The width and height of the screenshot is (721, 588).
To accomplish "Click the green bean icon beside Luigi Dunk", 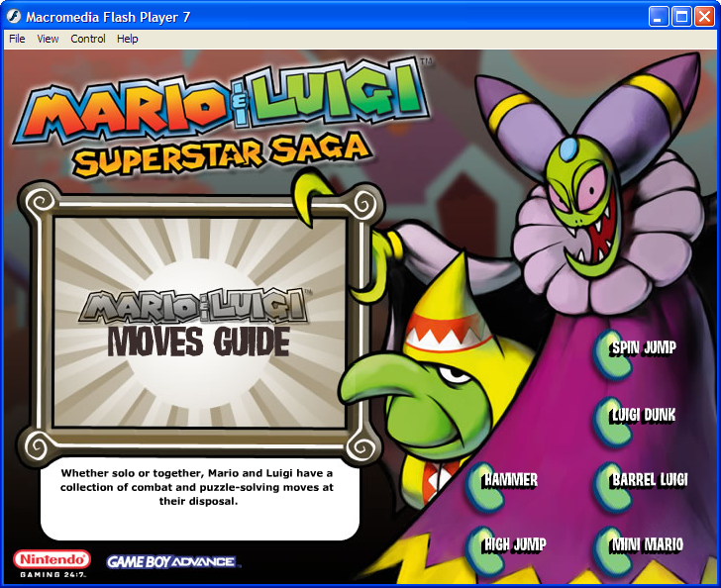I will pos(611,423).
